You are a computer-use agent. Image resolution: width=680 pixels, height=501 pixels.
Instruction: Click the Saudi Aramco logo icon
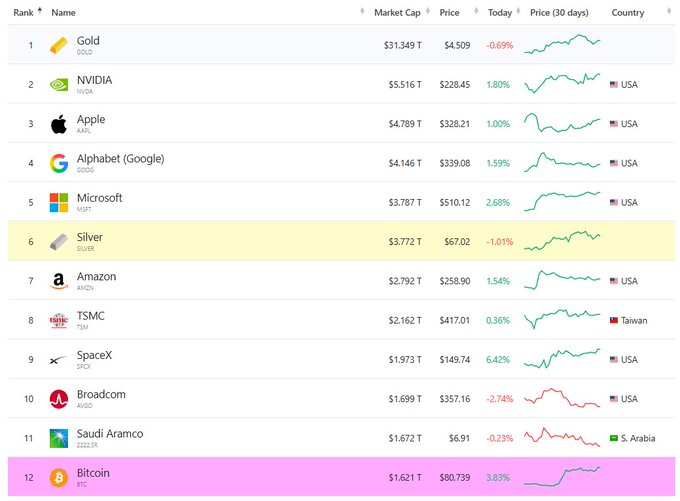(59, 438)
